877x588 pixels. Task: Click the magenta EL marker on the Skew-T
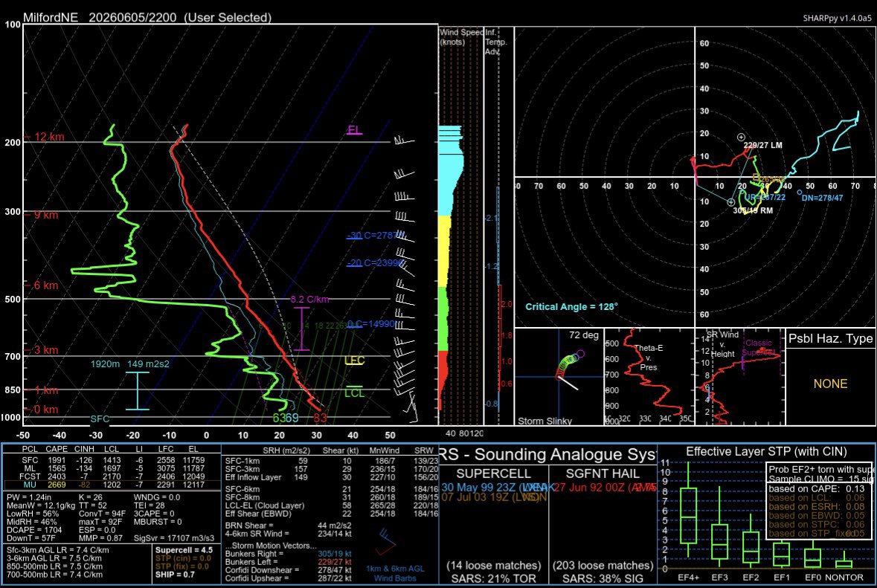coord(355,130)
